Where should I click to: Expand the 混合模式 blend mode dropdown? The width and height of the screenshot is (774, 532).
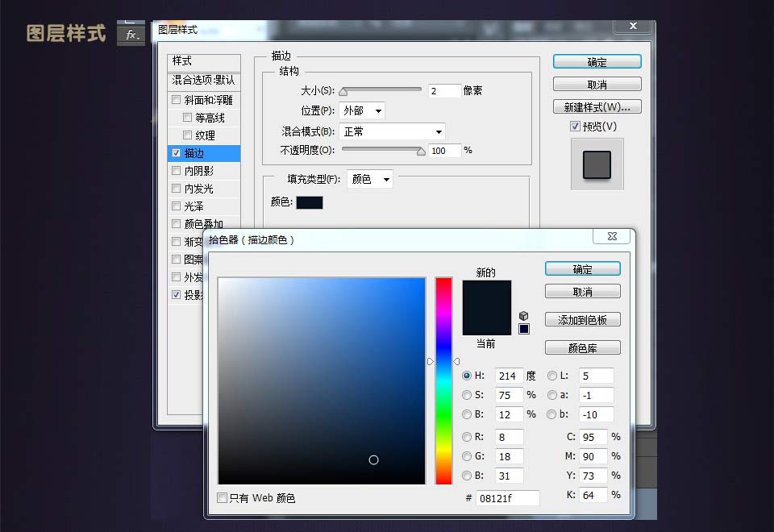pyautogui.click(x=391, y=131)
